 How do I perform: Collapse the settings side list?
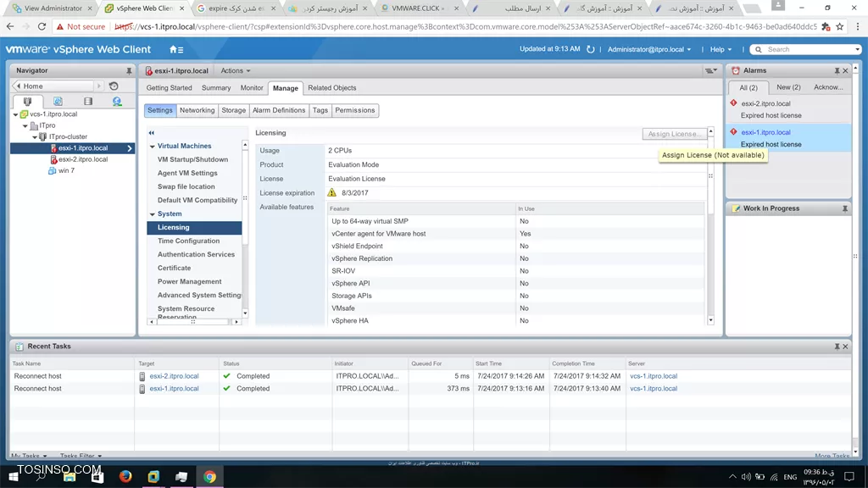pos(152,133)
